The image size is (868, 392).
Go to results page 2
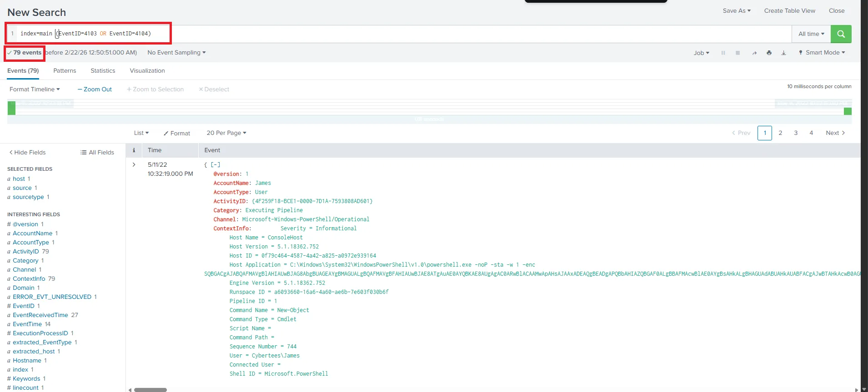pyautogui.click(x=780, y=133)
